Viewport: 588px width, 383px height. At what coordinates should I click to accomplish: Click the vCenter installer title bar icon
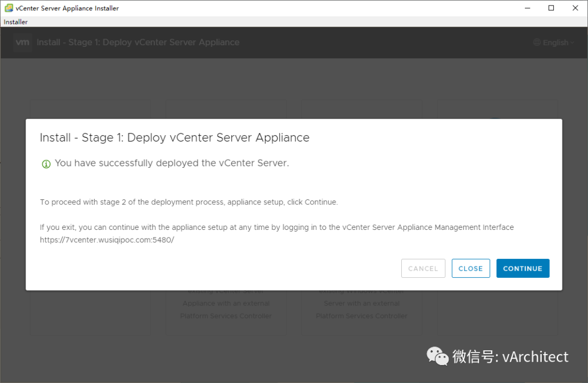[9, 8]
